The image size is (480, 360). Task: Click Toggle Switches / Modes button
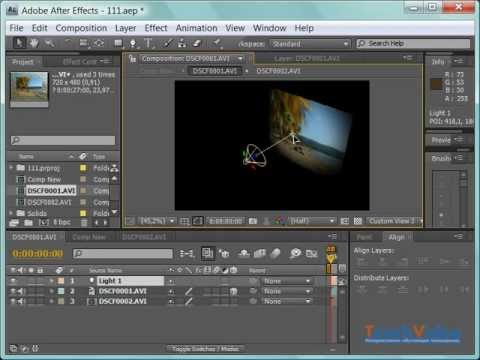coord(205,349)
